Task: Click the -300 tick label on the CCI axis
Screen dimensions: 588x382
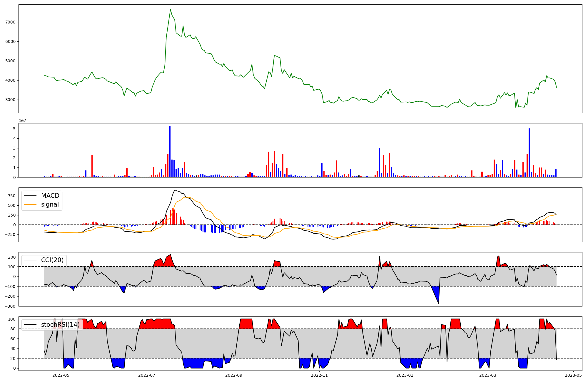Action: point(10,306)
